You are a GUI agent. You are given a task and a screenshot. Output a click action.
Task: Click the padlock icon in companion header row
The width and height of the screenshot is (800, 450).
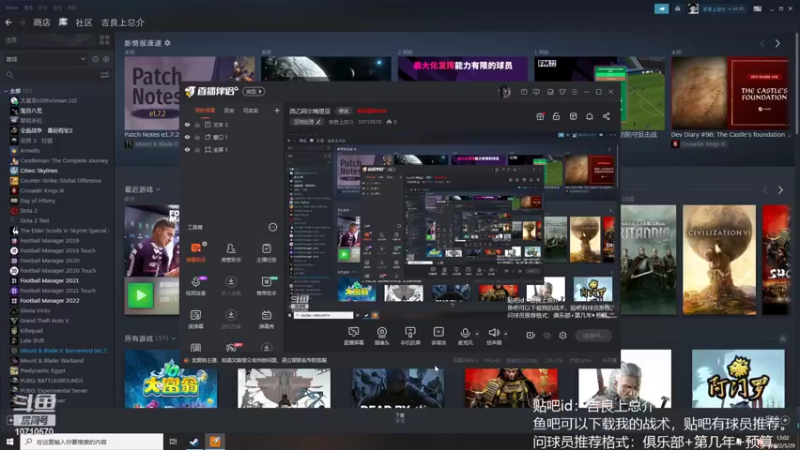pyautogui.click(x=556, y=116)
